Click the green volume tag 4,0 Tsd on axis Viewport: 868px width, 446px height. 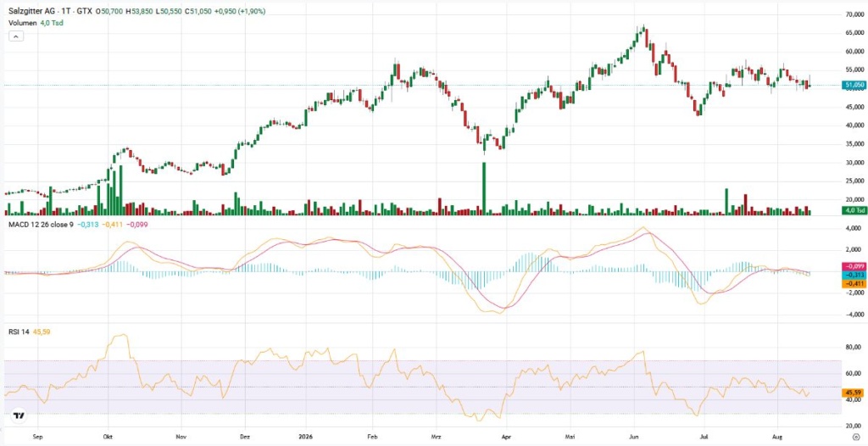tap(853, 210)
